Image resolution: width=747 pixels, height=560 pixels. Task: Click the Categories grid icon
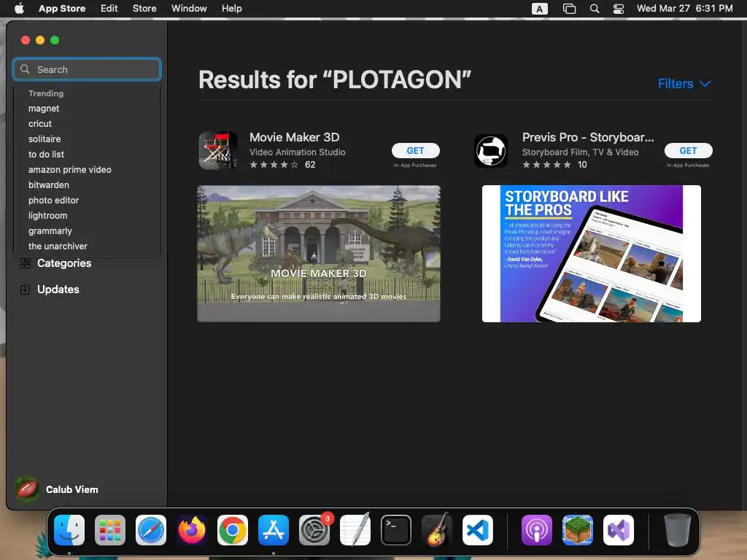click(26, 263)
